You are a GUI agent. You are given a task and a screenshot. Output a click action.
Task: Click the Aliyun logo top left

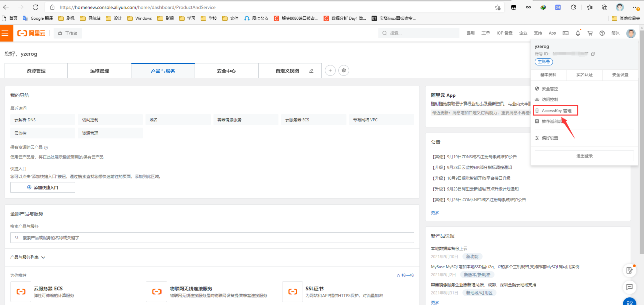(32, 33)
